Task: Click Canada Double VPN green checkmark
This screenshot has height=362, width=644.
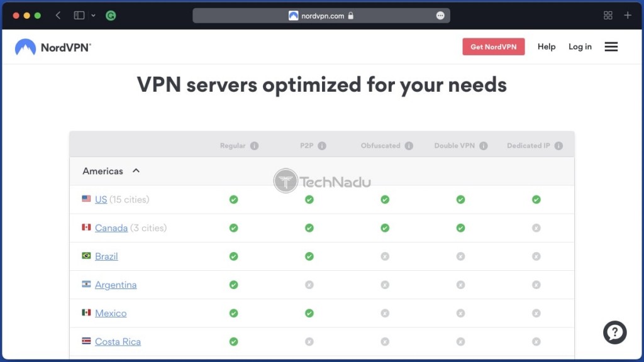Action: (461, 228)
